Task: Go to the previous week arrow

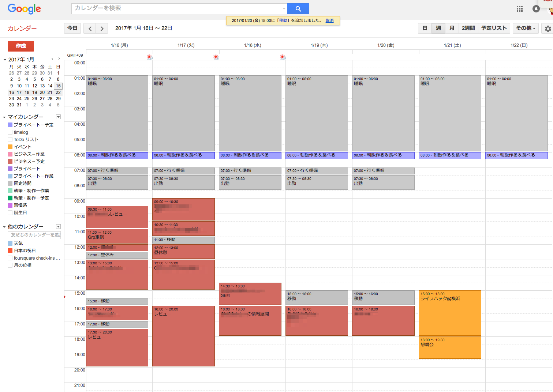Action: (90, 29)
